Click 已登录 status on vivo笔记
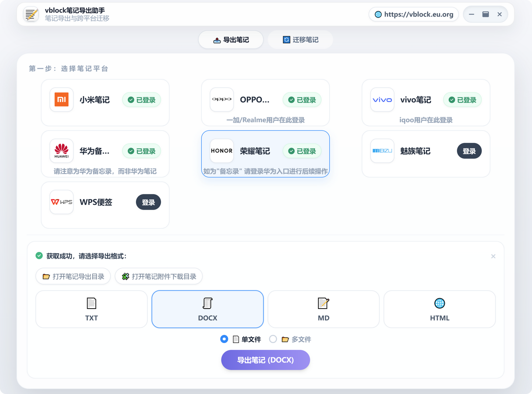532x394 pixels. point(463,100)
